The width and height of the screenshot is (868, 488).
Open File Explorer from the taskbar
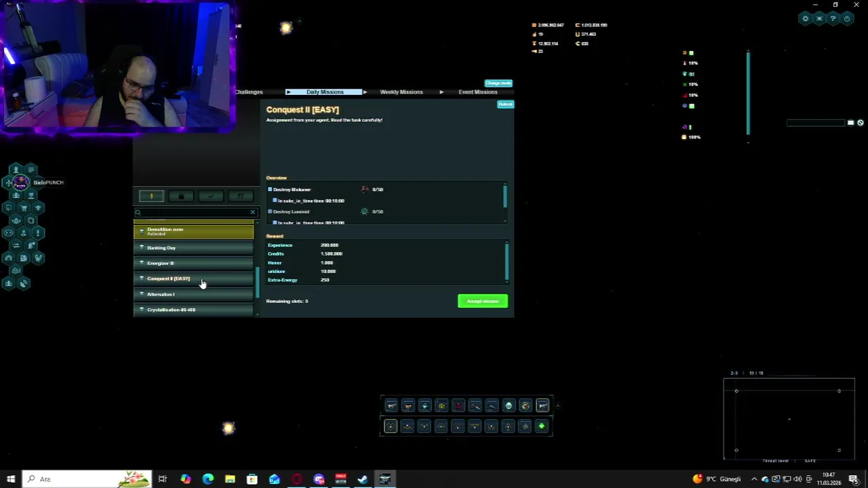pos(230,479)
